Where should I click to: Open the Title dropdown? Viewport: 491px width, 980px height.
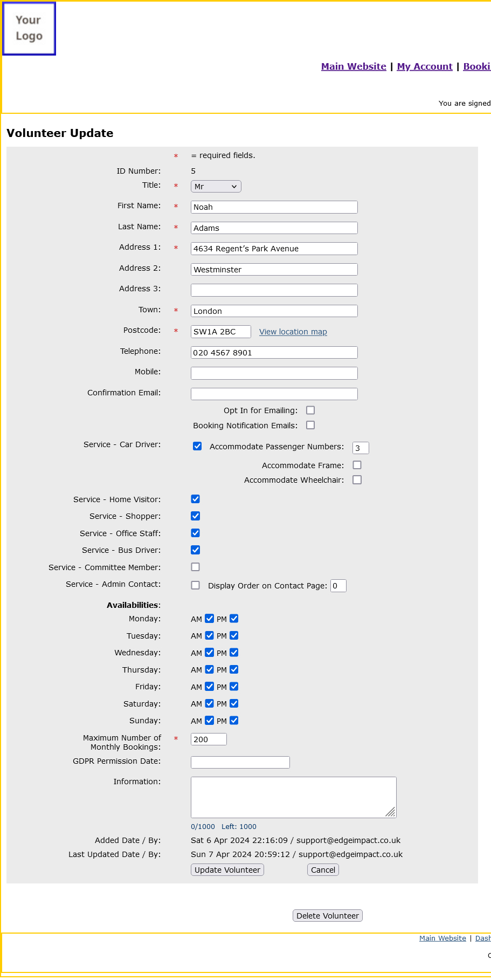216,187
